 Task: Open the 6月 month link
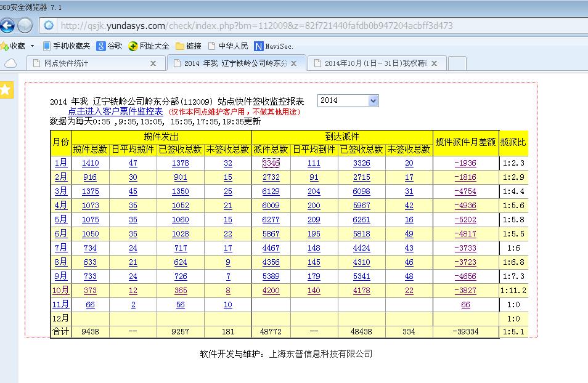61,233
